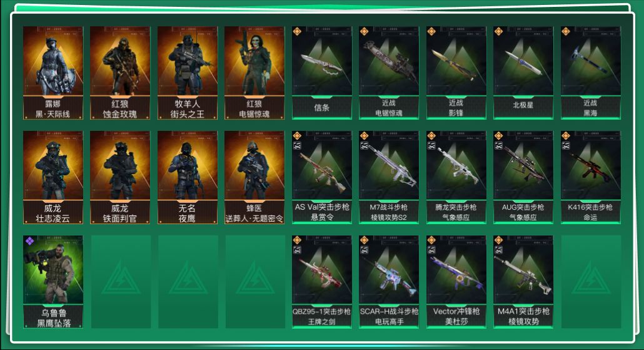644x350 pixels.
Task: Click the 信条 knife item icon
Action: click(x=321, y=73)
